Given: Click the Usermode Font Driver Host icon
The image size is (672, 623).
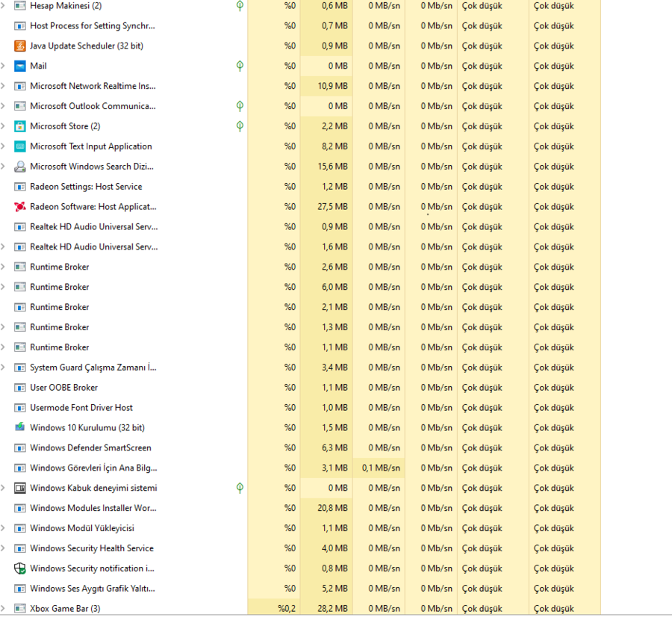Looking at the screenshot, I should click(x=19, y=408).
